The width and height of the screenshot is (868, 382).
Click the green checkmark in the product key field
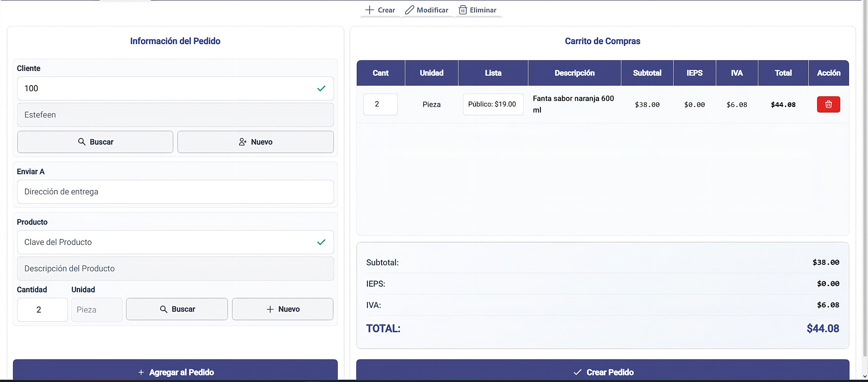(322, 242)
